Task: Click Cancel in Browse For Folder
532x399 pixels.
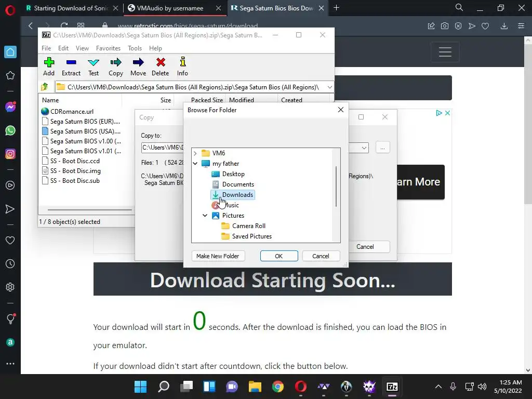Action: point(321,256)
